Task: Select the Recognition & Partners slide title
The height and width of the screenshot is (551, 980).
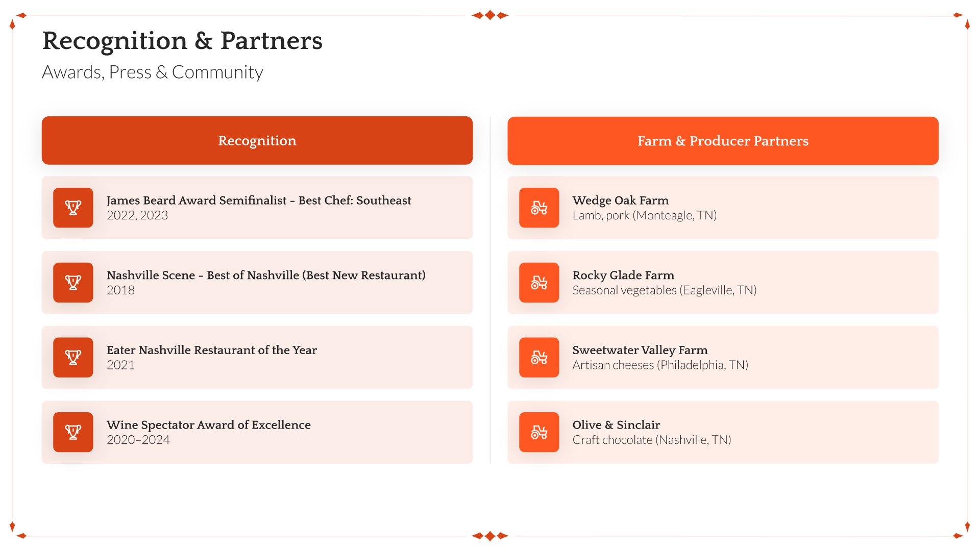Action: [x=182, y=41]
